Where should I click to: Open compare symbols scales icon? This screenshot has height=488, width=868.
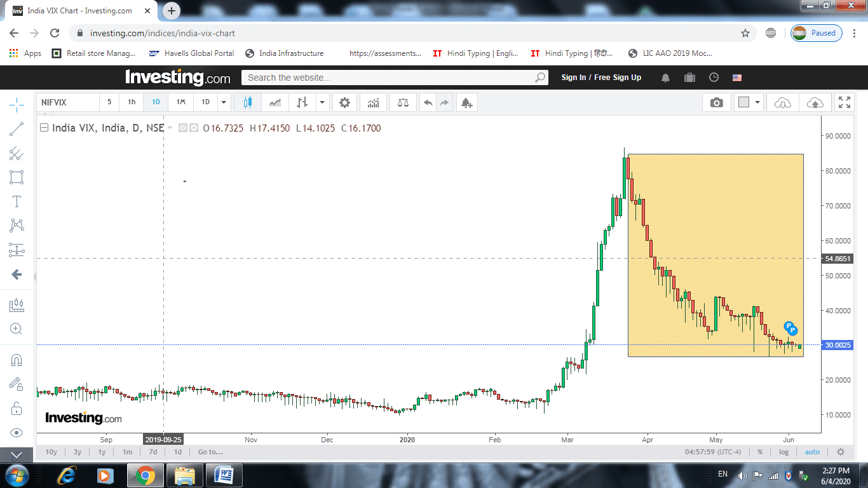(403, 102)
